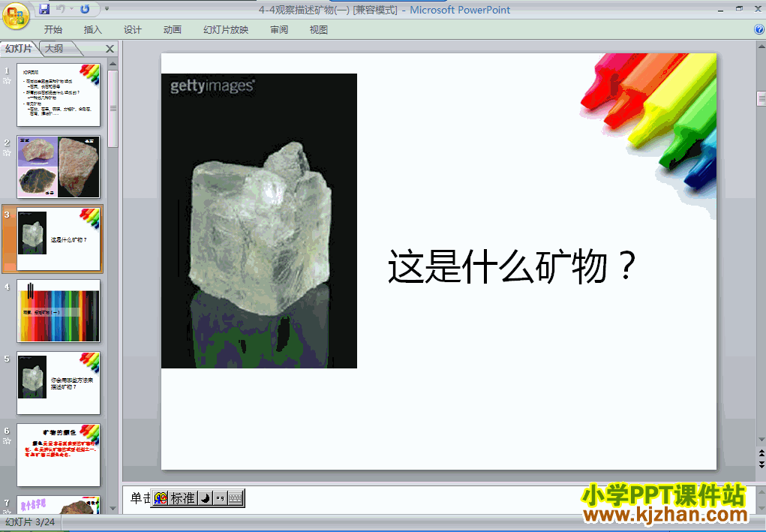Customize the Quick Access Toolbar dropdown

(107, 9)
